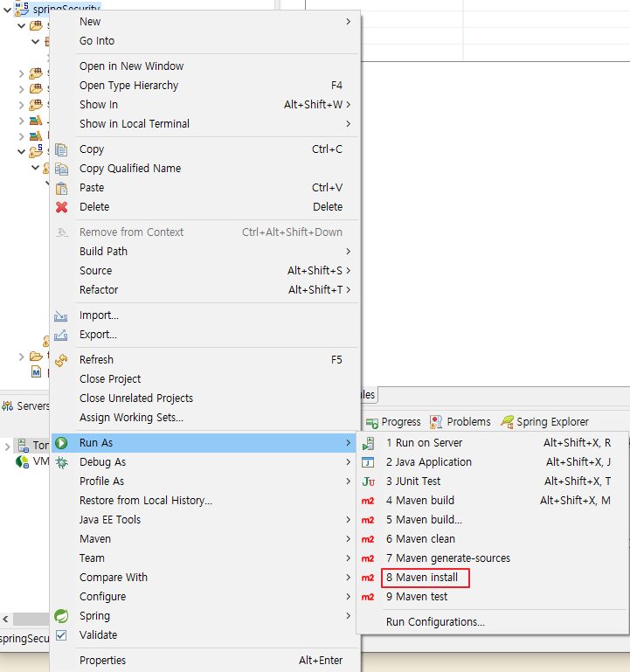630x672 pixels.
Task: Click the VMware server icon in Servers
Action: coord(22,461)
